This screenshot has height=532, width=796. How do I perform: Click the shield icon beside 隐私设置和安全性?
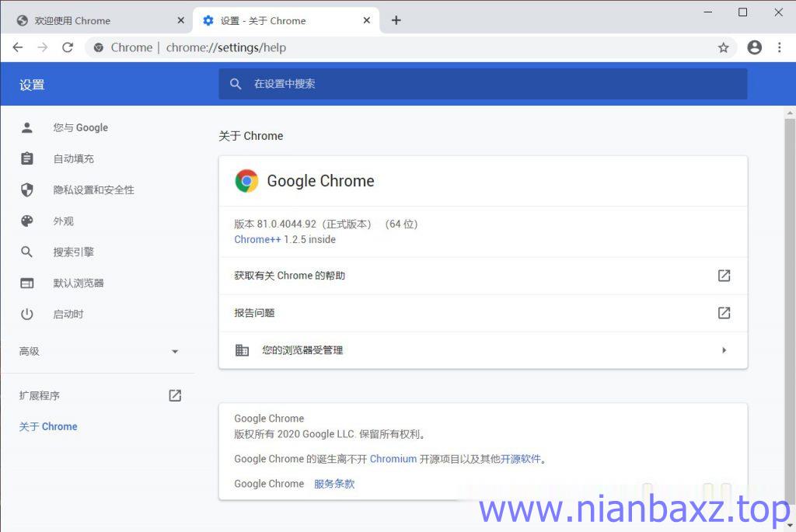27,190
